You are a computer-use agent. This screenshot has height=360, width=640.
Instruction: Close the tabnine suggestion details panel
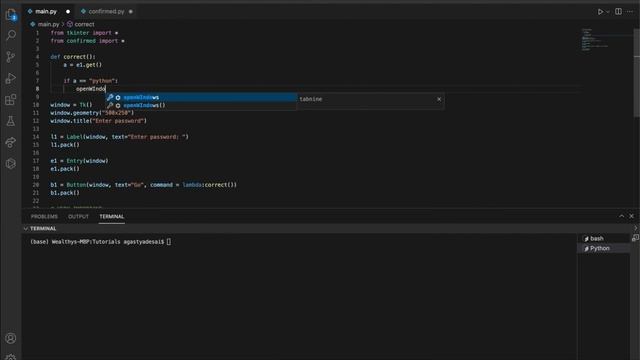439,99
